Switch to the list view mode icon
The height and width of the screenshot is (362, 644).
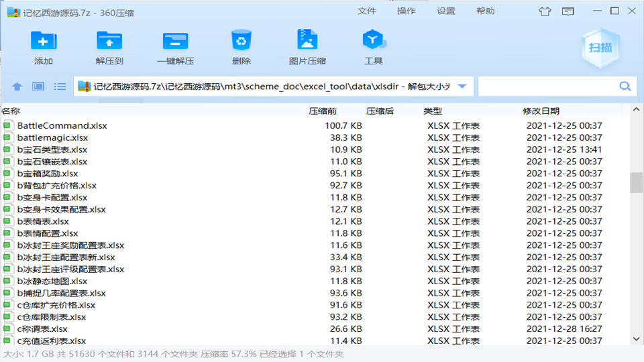[x=60, y=86]
